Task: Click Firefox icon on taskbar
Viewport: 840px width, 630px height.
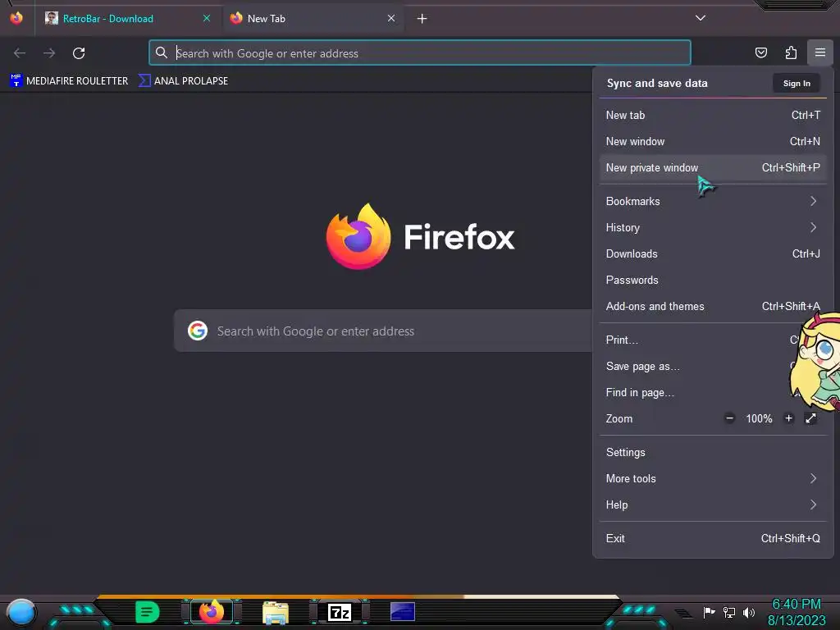Action: tap(211, 612)
